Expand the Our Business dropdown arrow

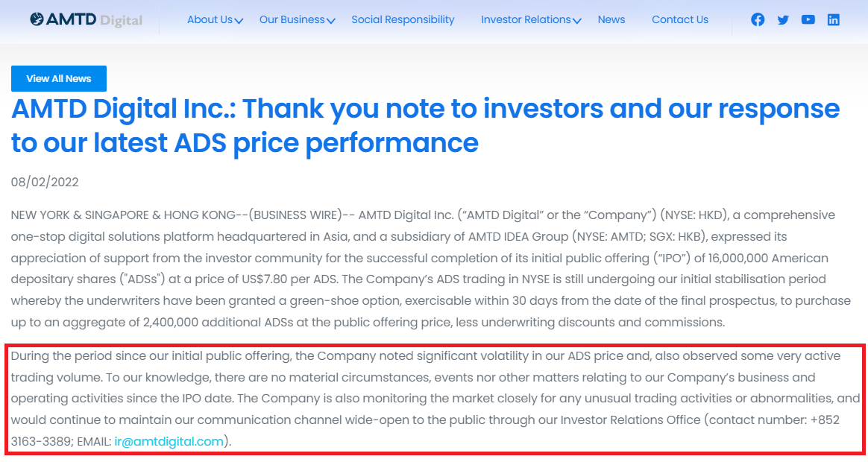tap(331, 21)
